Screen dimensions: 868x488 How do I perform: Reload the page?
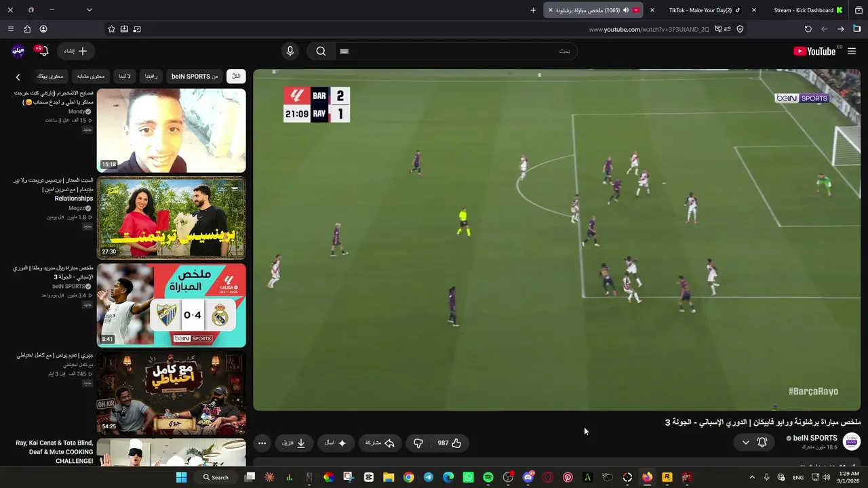click(808, 29)
